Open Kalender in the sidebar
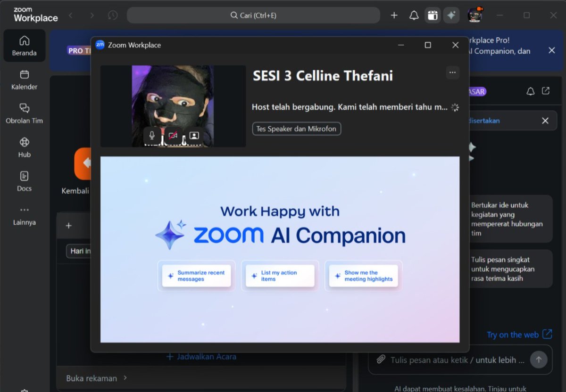 (x=25, y=80)
